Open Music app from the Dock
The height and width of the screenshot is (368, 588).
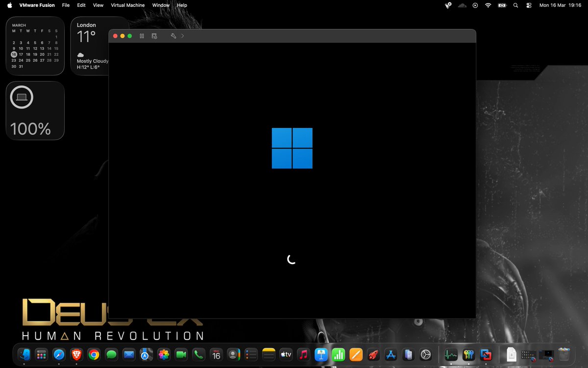304,354
